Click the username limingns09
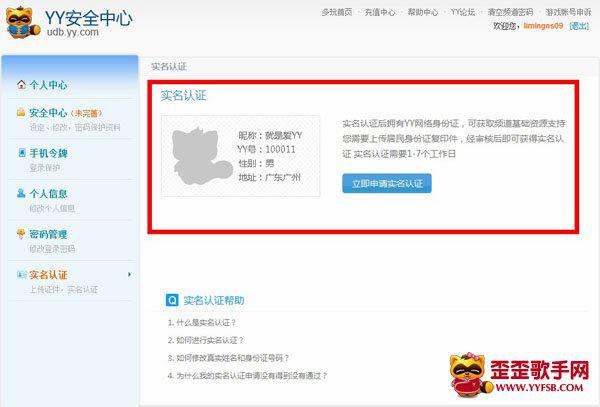 click(x=543, y=26)
